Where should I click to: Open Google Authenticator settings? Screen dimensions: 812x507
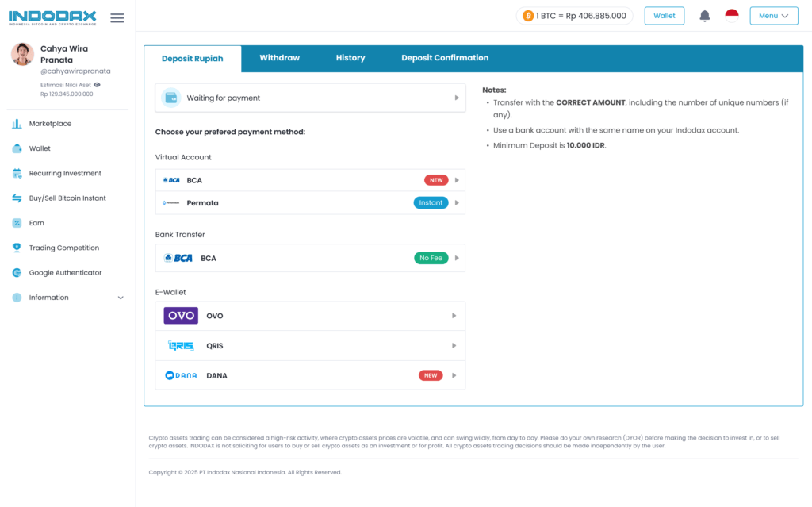(x=65, y=273)
